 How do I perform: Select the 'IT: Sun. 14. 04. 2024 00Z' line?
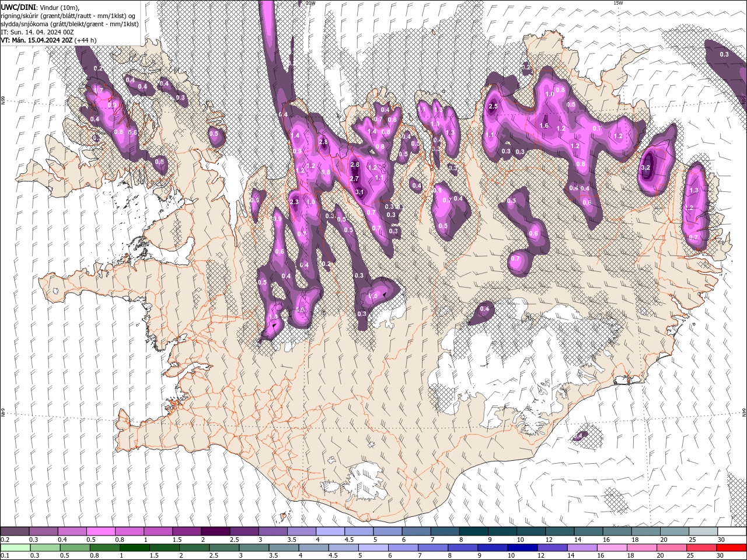(37, 32)
